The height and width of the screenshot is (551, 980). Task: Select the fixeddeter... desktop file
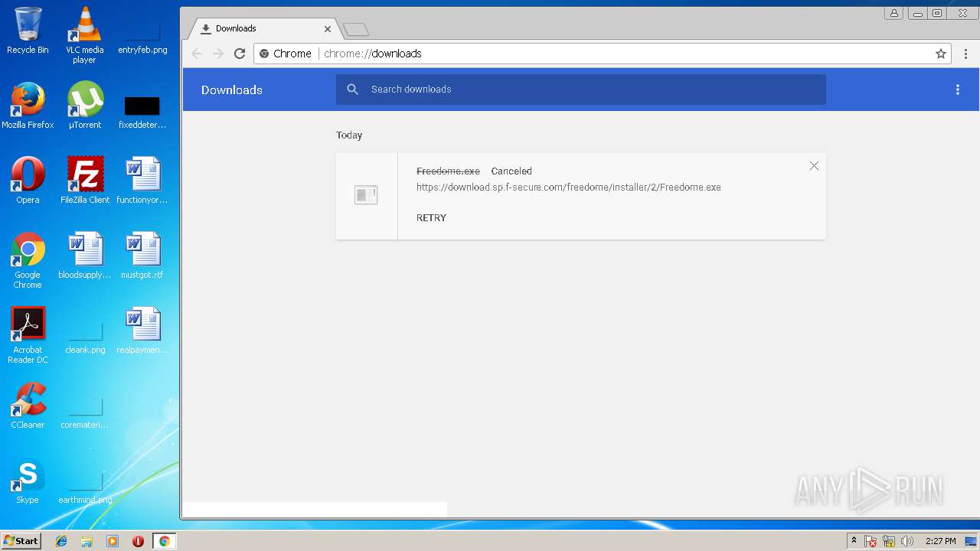pos(142,112)
